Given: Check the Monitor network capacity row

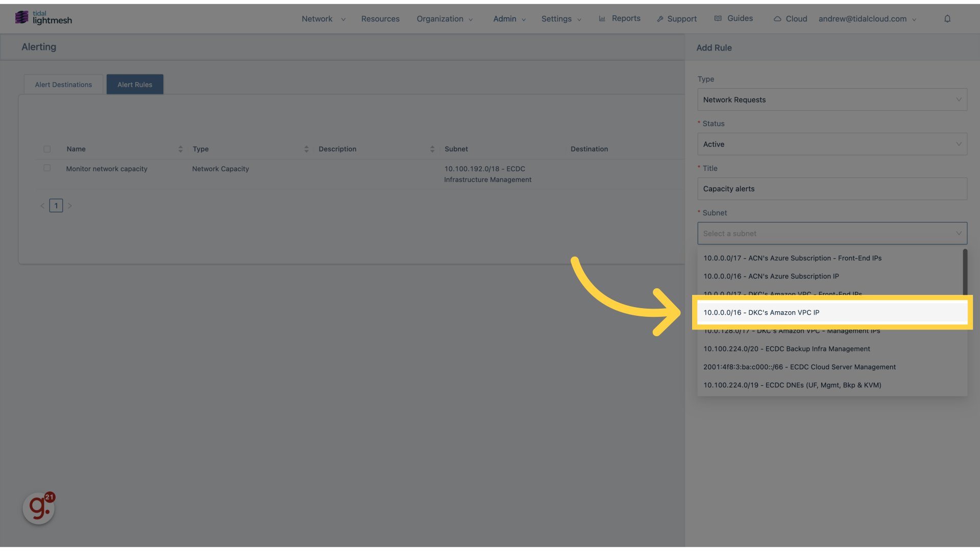Looking at the screenshot, I should [x=47, y=168].
